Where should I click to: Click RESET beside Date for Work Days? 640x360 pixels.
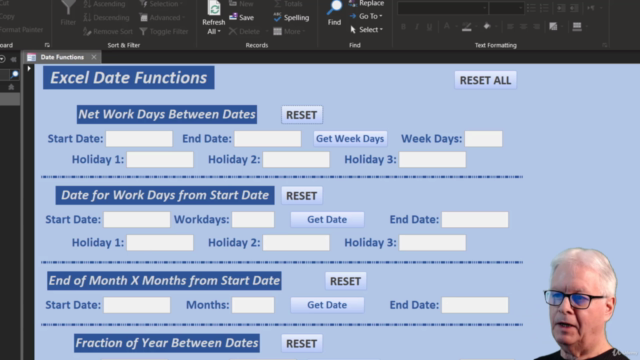coord(302,196)
